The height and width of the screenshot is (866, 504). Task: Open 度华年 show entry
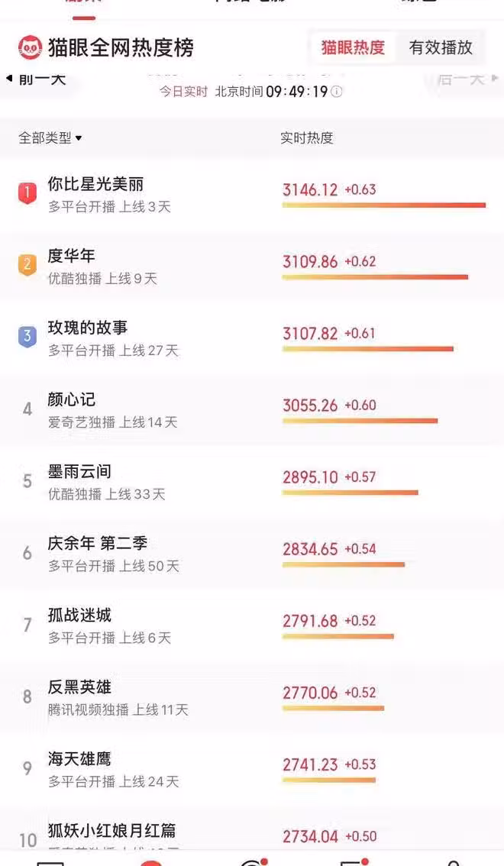click(x=71, y=256)
